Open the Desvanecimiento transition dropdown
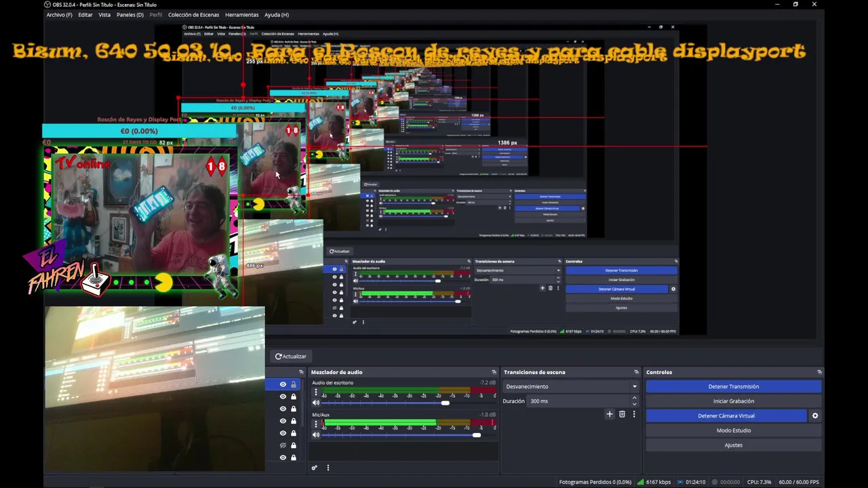Viewport: 868px width, 488px height. (571, 386)
